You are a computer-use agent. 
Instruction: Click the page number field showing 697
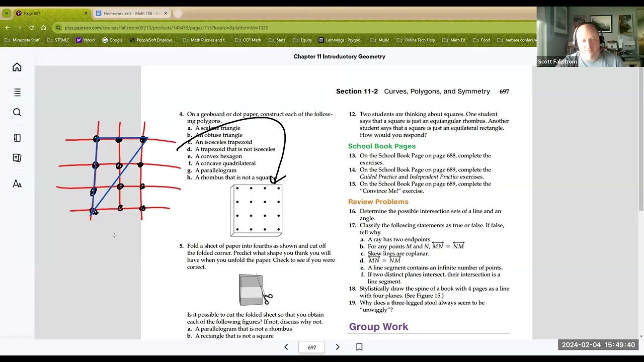click(312, 347)
